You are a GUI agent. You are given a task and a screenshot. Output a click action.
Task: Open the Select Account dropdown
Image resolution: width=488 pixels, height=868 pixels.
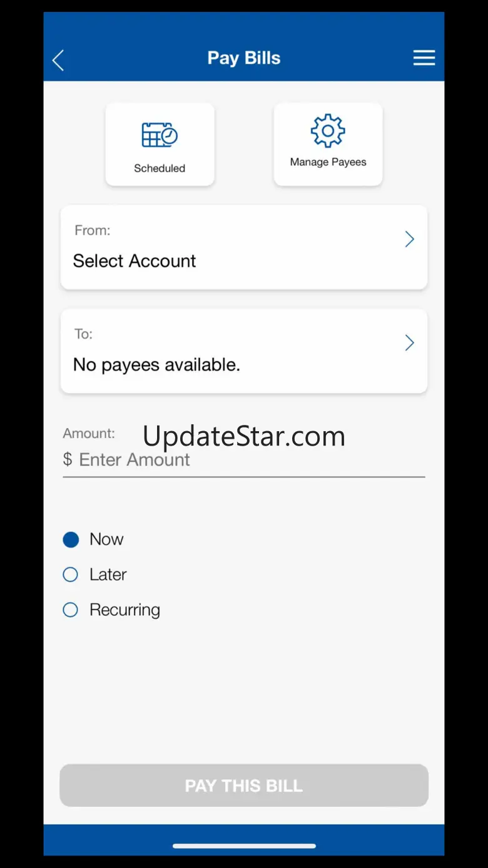(x=244, y=247)
